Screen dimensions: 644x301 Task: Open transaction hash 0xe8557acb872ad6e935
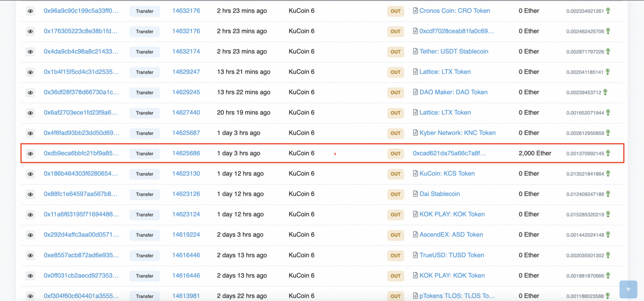click(x=81, y=255)
